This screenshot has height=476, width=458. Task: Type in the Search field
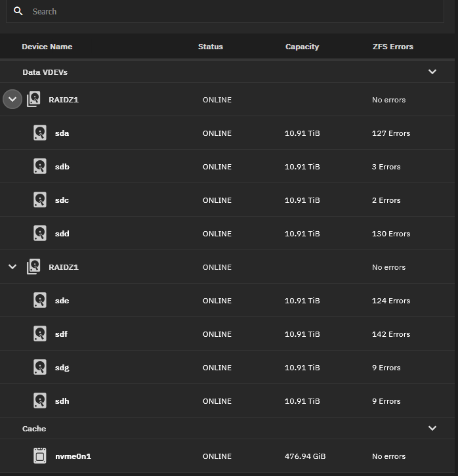tap(230, 12)
